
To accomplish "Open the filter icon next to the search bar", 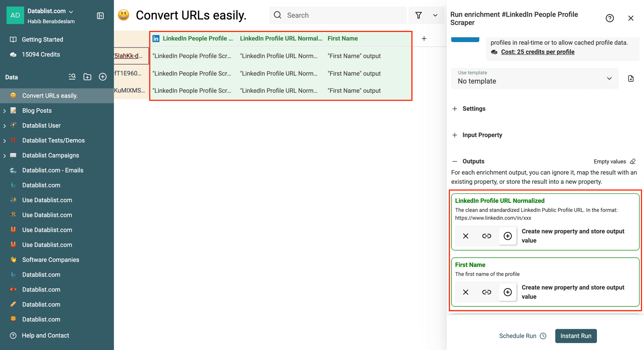I will pyautogui.click(x=418, y=15).
